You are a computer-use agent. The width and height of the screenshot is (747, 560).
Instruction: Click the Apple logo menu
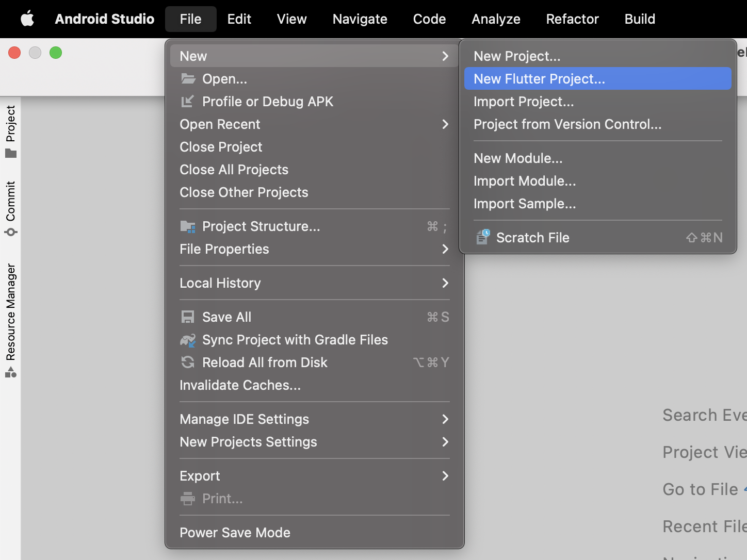tap(27, 19)
